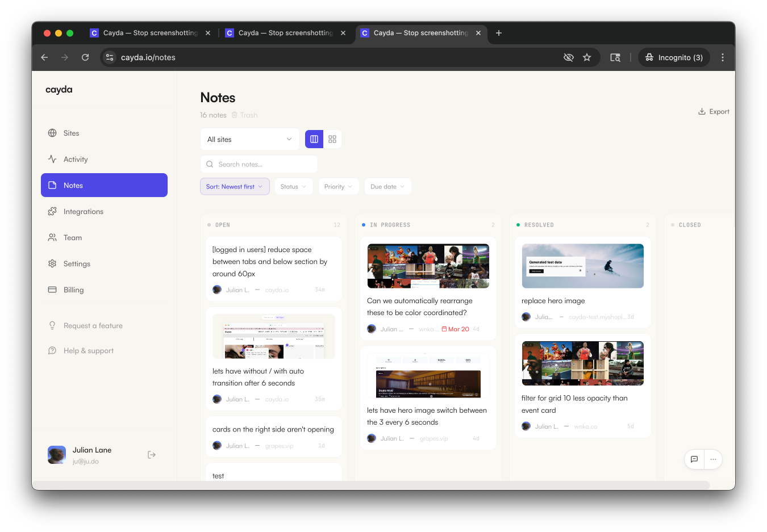Open the Sort: Newest first dropdown
The width and height of the screenshot is (767, 532).
tap(235, 187)
